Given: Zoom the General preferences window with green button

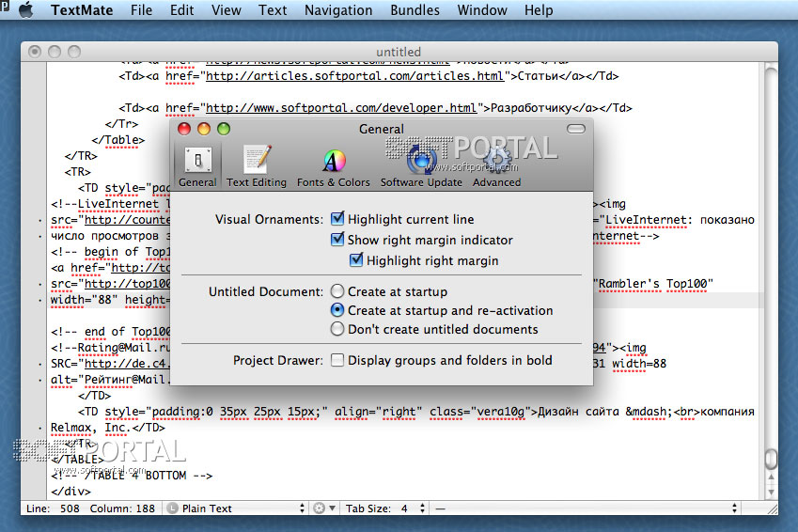Looking at the screenshot, I should click(224, 129).
